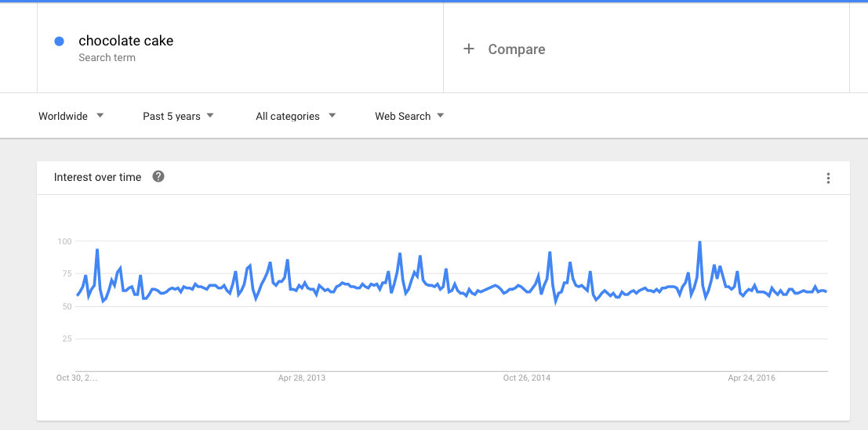Click the plus icon next to Compare
The height and width of the screenshot is (430, 868).
point(469,49)
